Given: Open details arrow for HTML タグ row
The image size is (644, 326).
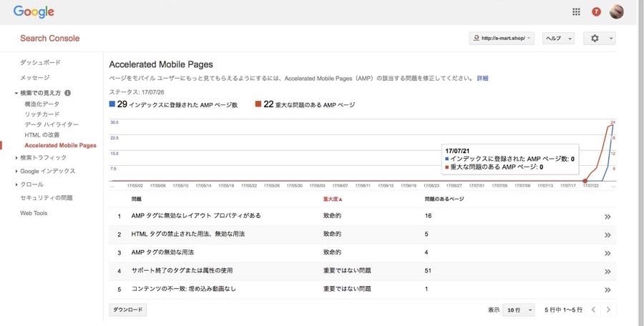Looking at the screenshot, I should (x=608, y=235).
